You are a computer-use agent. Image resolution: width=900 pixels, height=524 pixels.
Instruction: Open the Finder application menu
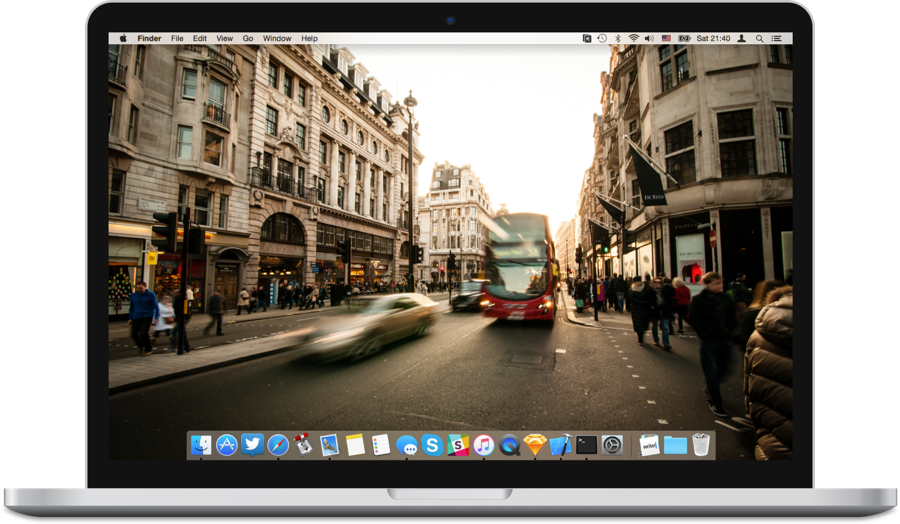tap(149, 38)
